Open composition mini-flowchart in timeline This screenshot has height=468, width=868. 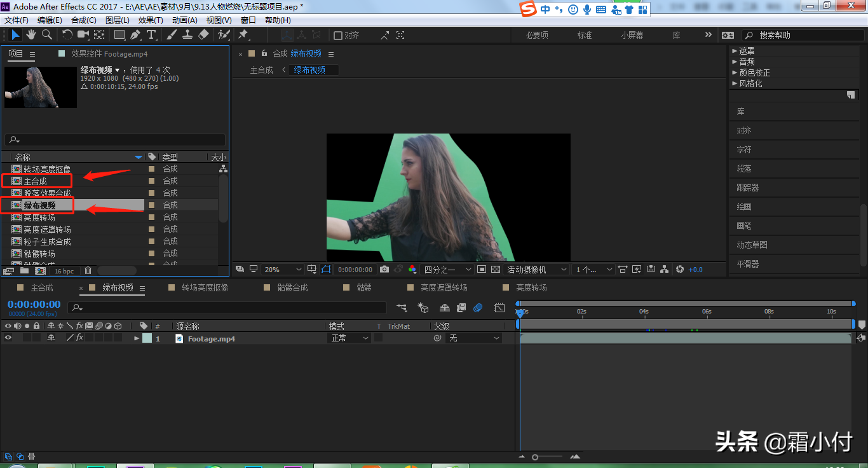[402, 308]
